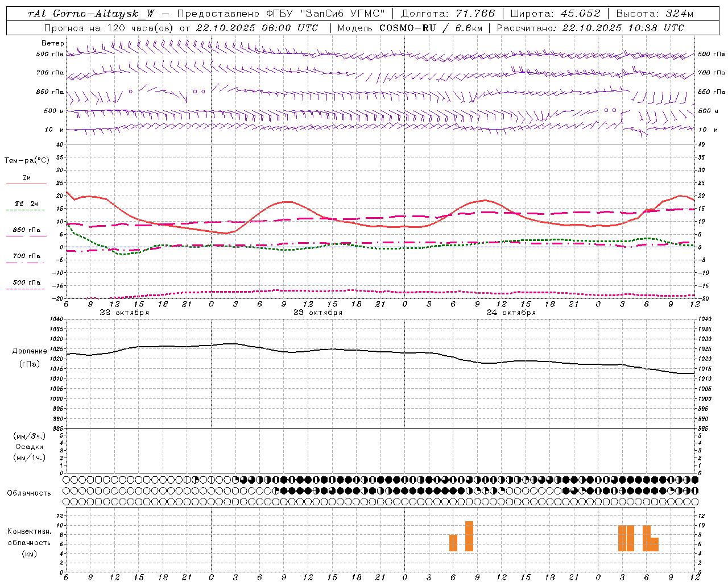
Task: Click the shortest orange convective cloud bar
Action: (x=655, y=544)
